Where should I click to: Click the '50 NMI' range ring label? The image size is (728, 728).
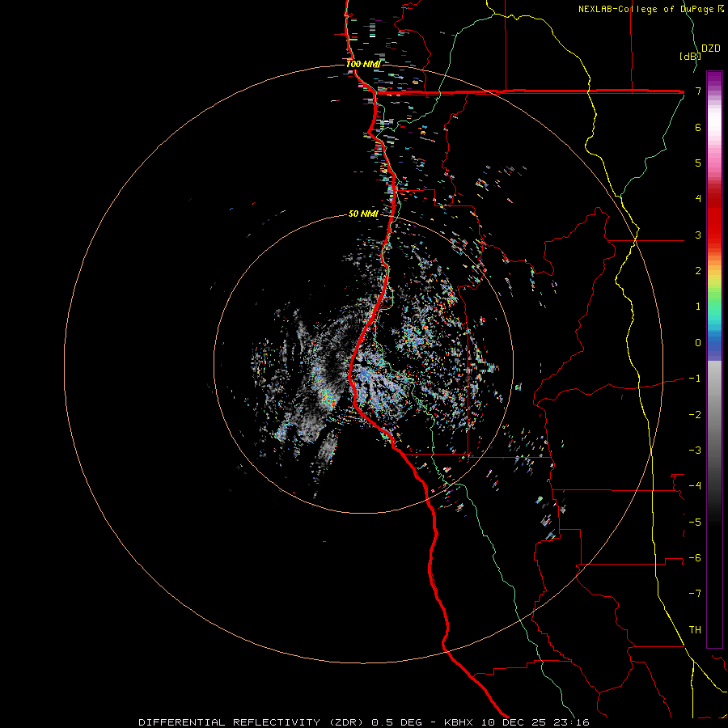click(363, 214)
